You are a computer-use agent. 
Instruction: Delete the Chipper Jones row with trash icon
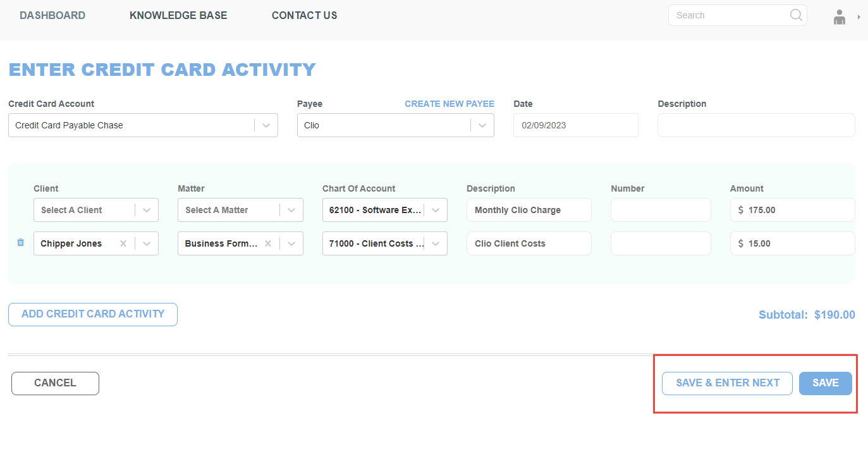click(20, 242)
